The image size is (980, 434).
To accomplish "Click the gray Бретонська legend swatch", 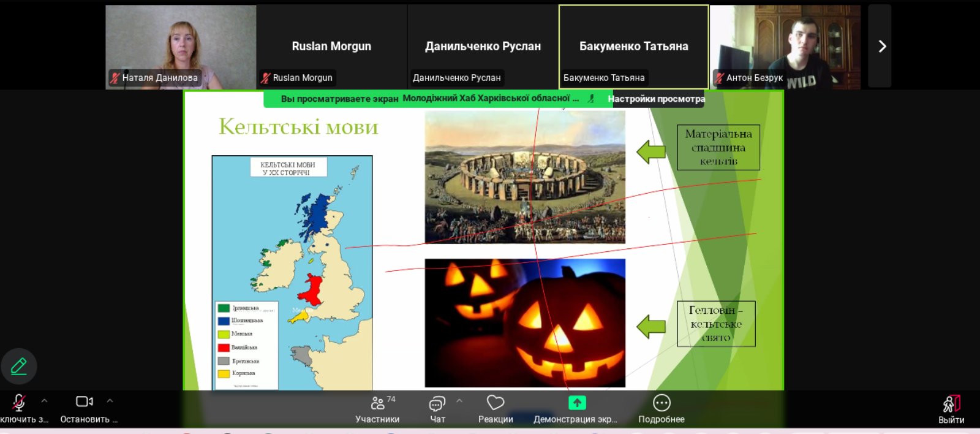I will pyautogui.click(x=224, y=361).
